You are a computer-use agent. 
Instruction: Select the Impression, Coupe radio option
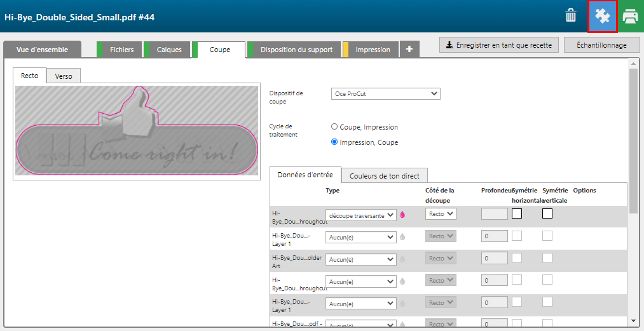coord(334,142)
